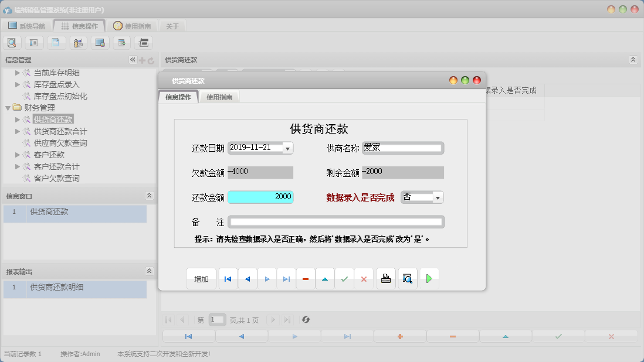Click the 增加 button to add a record
Image resolution: width=644 pixels, height=362 pixels.
(x=201, y=279)
